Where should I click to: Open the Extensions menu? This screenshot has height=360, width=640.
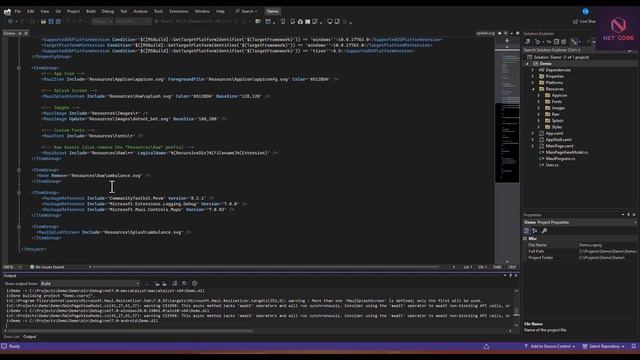pos(179,11)
